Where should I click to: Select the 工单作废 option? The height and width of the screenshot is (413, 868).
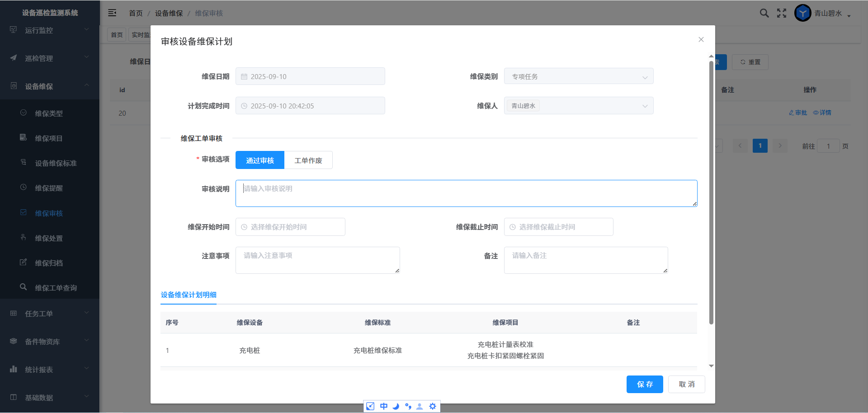coord(308,160)
